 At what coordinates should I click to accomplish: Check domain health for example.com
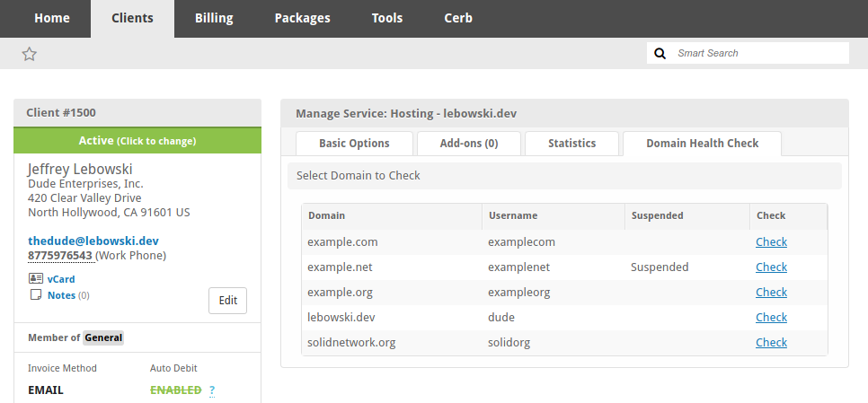coord(771,242)
